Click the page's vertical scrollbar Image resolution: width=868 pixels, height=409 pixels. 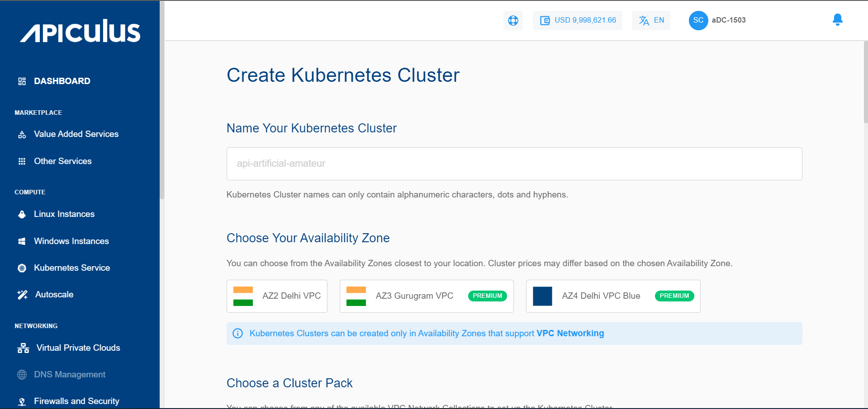click(x=865, y=81)
